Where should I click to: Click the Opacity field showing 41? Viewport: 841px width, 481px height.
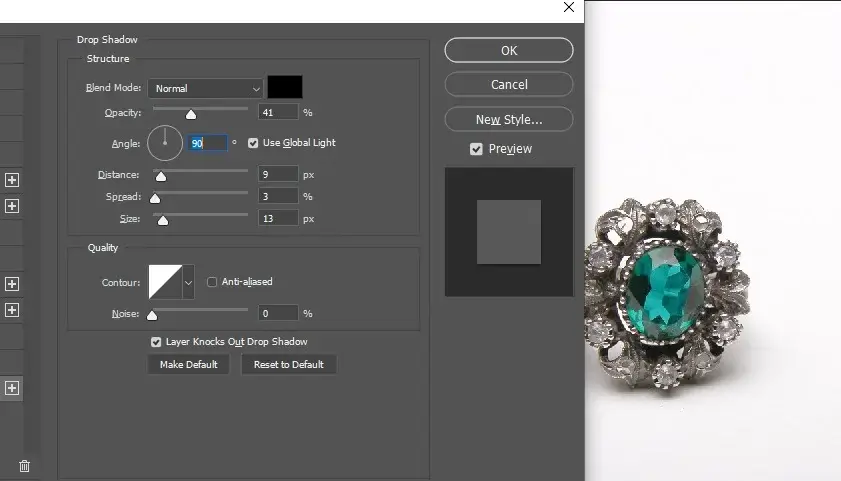point(278,112)
